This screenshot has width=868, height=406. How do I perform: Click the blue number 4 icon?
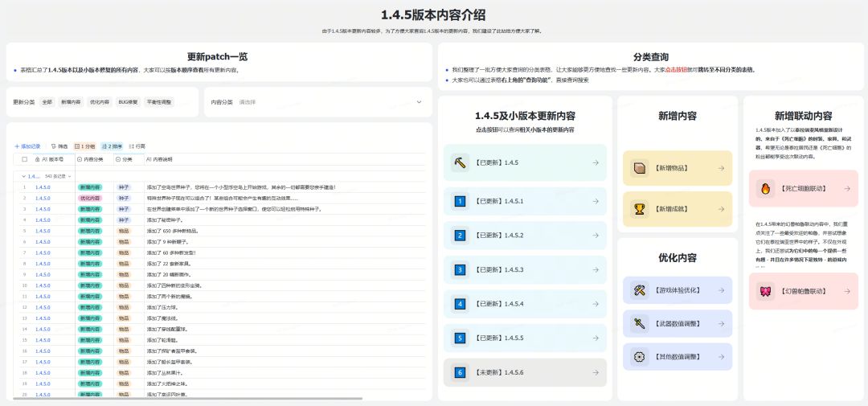point(460,304)
